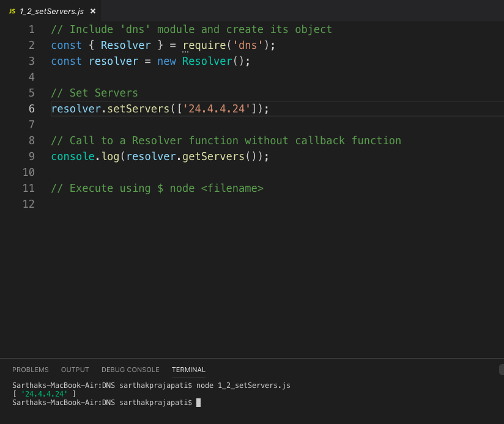
Task: Click line number 6 in the gutter
Action: (32, 109)
